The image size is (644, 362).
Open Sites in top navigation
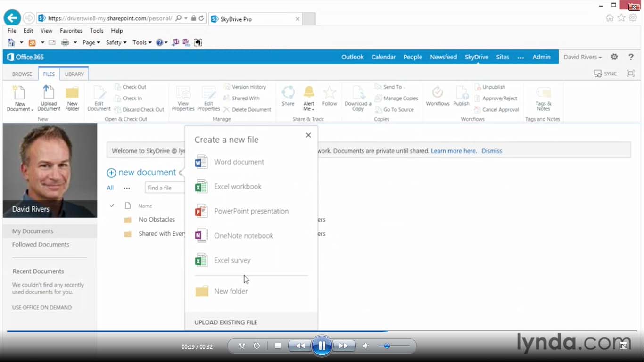(503, 57)
